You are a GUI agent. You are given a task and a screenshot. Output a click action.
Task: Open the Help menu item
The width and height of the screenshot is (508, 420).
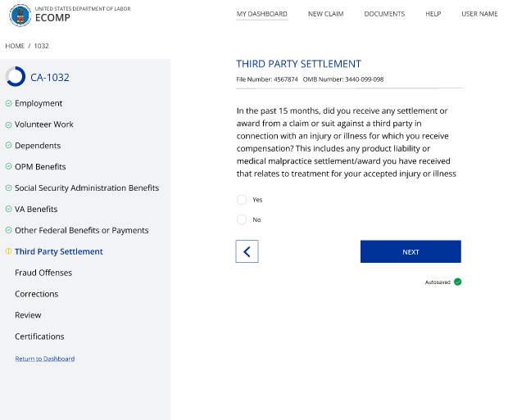433,14
